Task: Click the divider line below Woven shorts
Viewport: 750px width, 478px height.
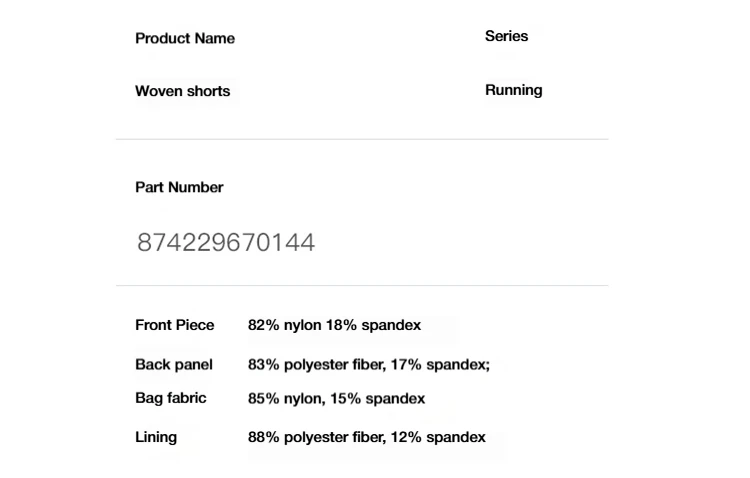Action: (x=362, y=139)
